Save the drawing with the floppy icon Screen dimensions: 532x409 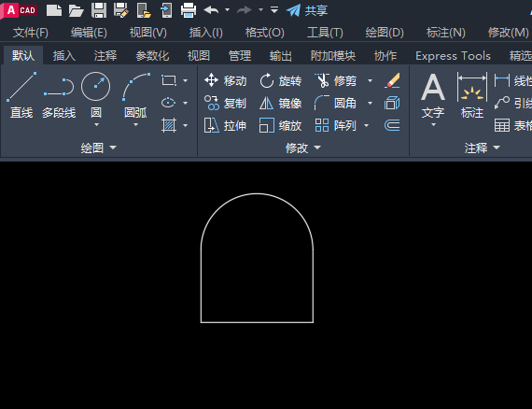tap(99, 10)
